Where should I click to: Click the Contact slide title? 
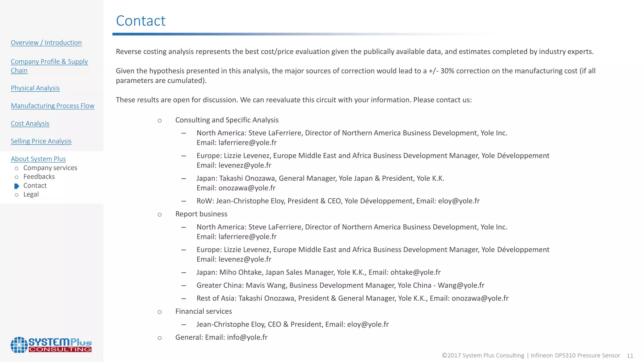tap(141, 21)
